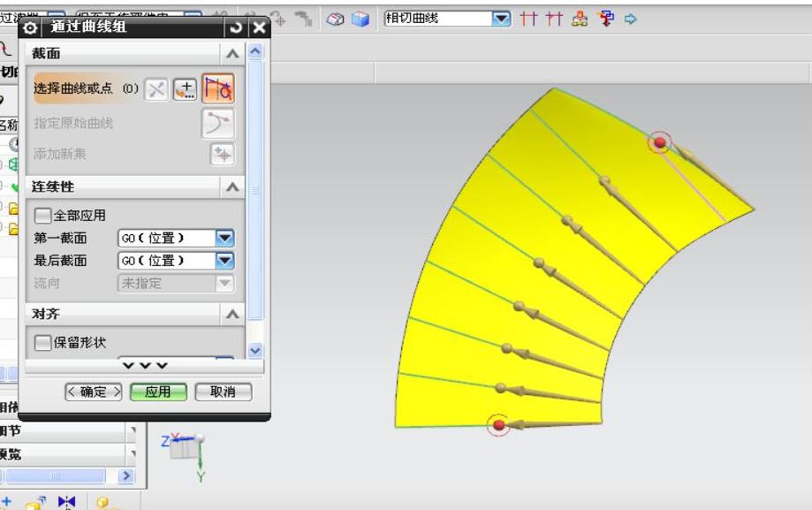Click the curve inference plus icon
812x510 pixels.
coord(185,89)
